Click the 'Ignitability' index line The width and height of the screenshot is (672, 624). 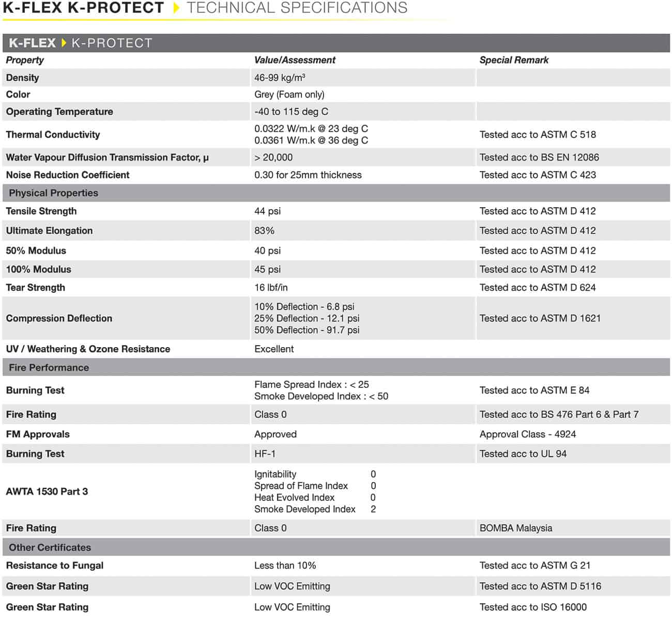[315, 474]
